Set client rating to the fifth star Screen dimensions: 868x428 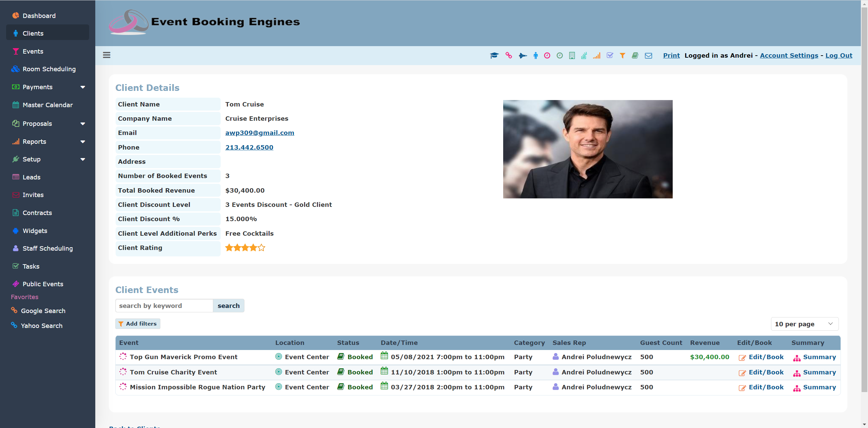click(261, 248)
